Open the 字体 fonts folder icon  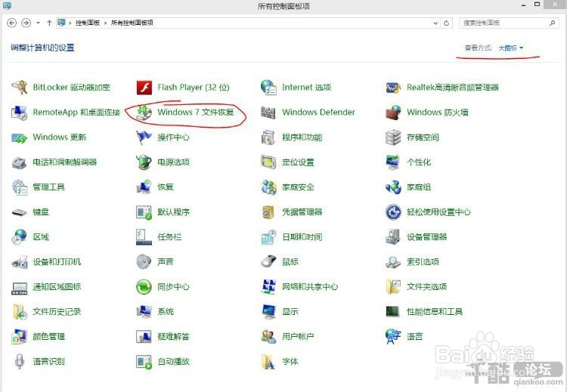click(x=268, y=362)
